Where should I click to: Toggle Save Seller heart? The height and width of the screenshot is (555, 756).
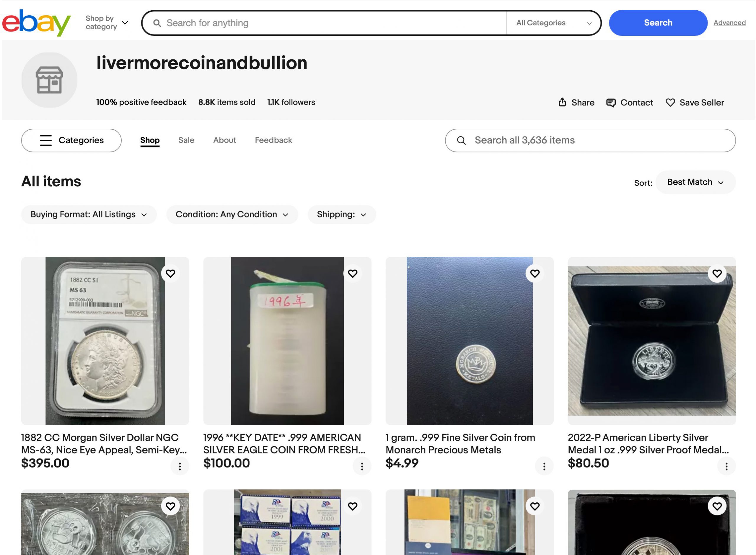[670, 103]
